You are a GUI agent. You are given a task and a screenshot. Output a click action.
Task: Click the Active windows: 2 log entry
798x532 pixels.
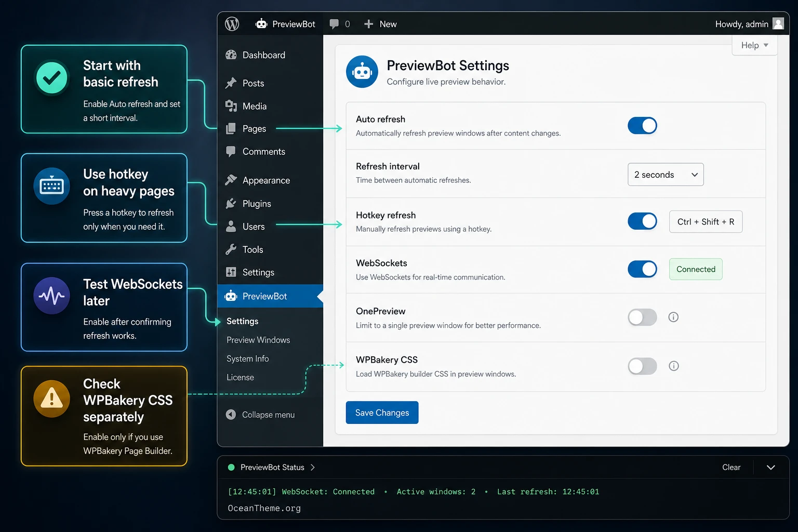pos(436,491)
